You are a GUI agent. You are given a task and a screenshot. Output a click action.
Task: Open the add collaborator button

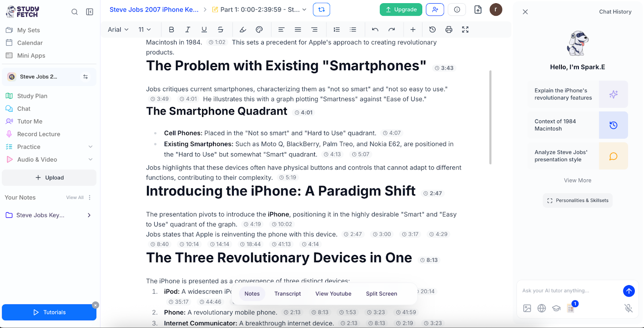coord(435,10)
